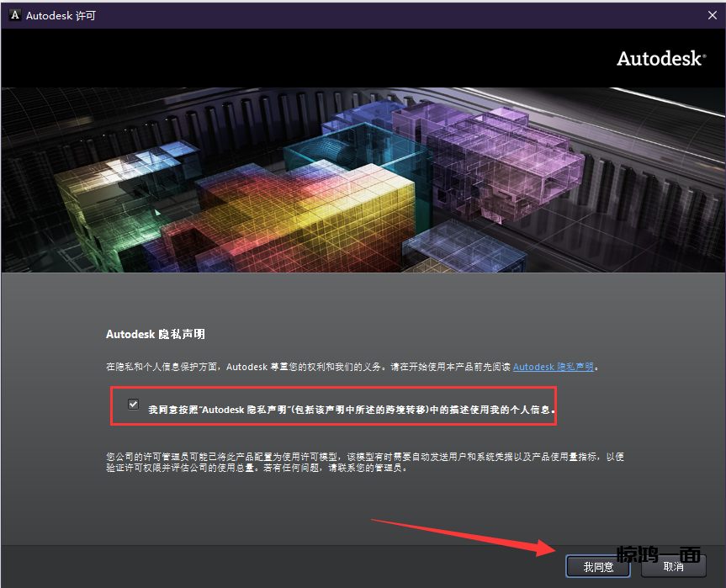Click the Autodesk logo in the header
This screenshot has height=588, width=726.
coord(661,58)
